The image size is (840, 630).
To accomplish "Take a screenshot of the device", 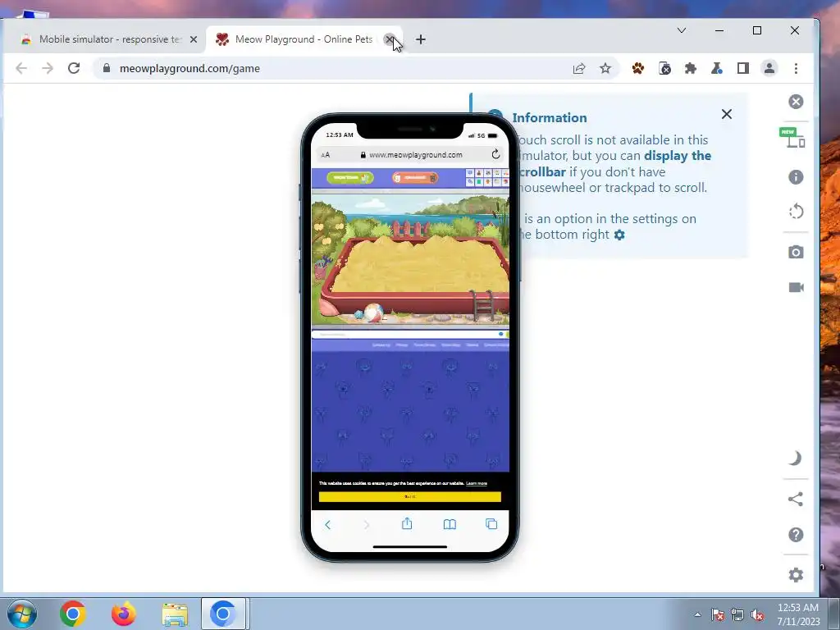I will 796,252.
